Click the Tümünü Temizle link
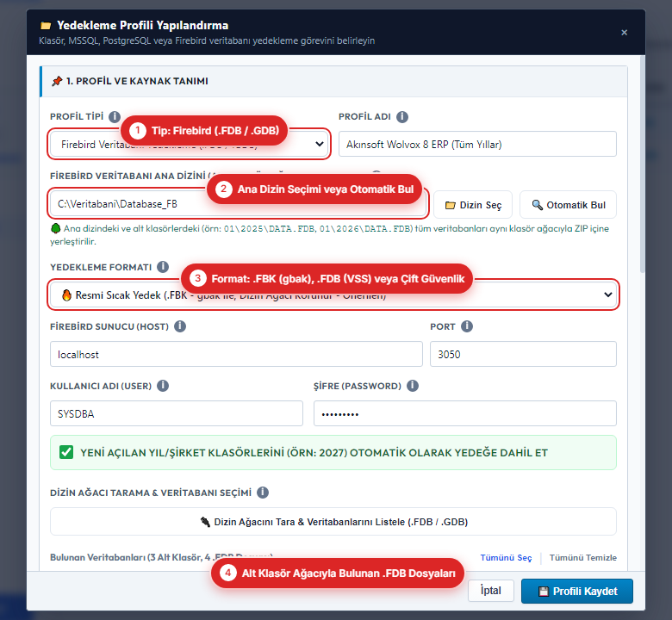The width and height of the screenshot is (672, 620). [583, 558]
